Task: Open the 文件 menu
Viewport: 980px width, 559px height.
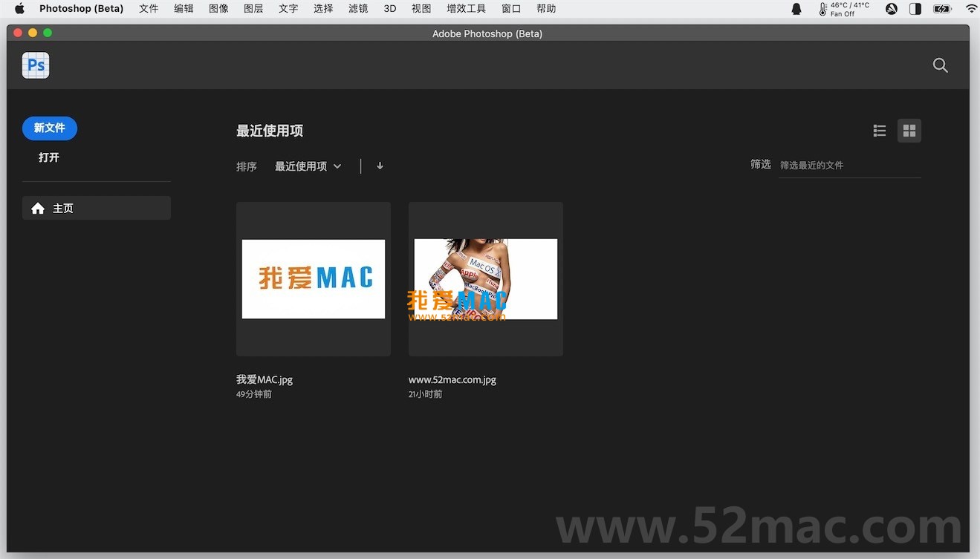Action: 148,8
